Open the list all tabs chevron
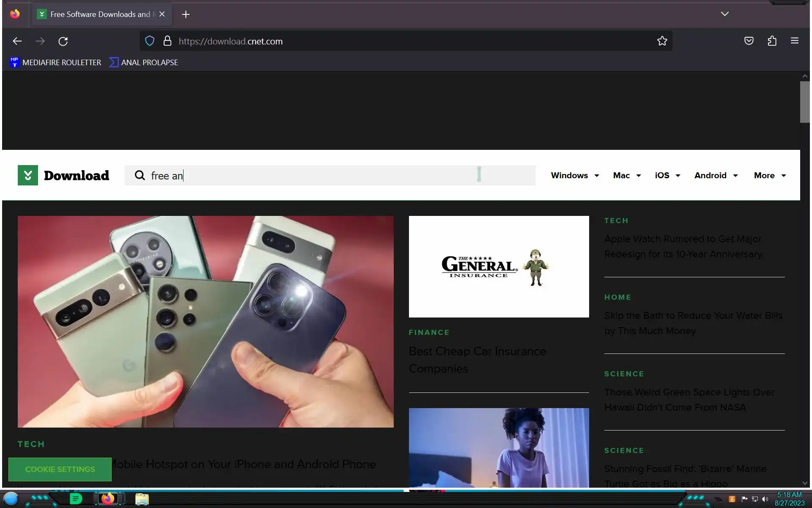812x508 pixels. [x=724, y=14]
